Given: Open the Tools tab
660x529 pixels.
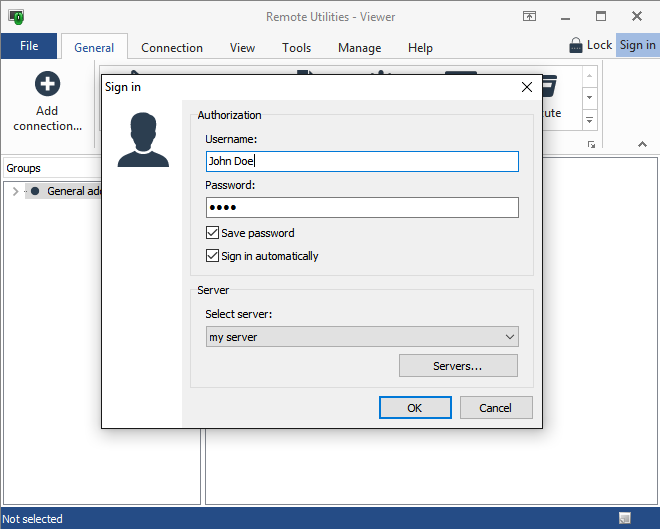Looking at the screenshot, I should pyautogui.click(x=296, y=48).
